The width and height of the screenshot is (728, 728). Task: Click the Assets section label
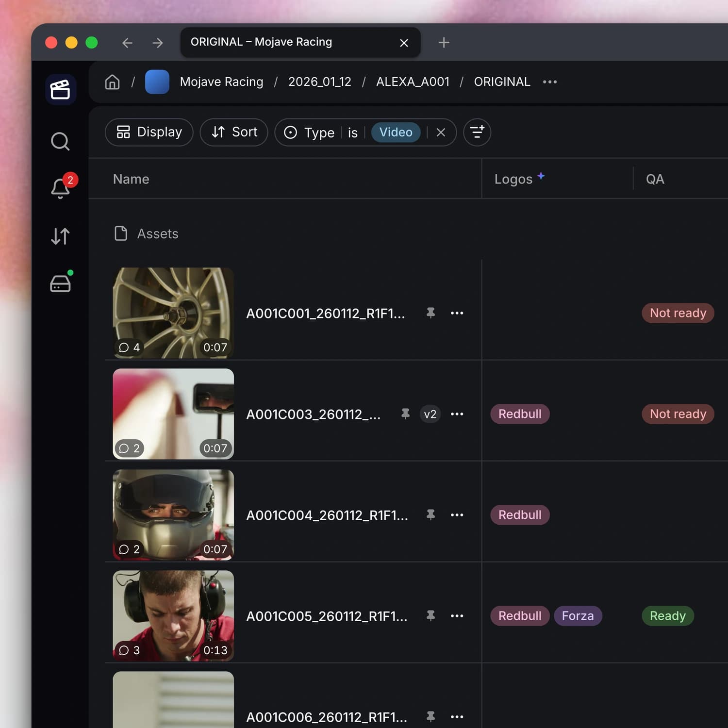tap(158, 234)
